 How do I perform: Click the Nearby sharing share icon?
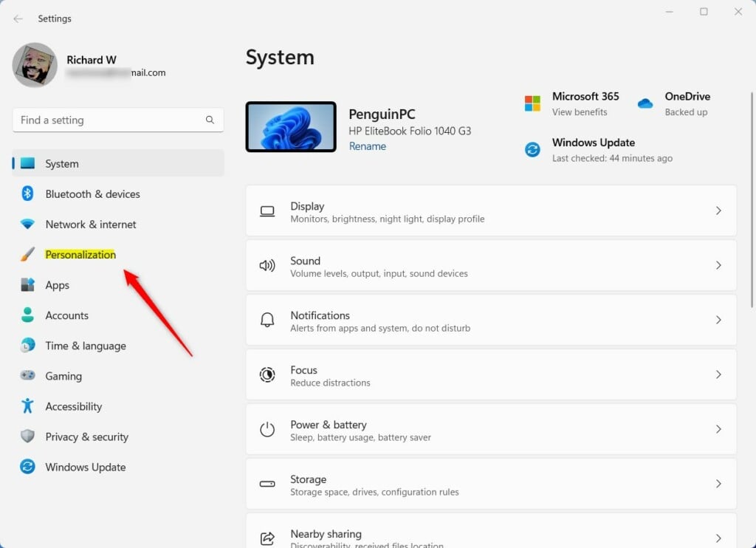[x=267, y=538]
